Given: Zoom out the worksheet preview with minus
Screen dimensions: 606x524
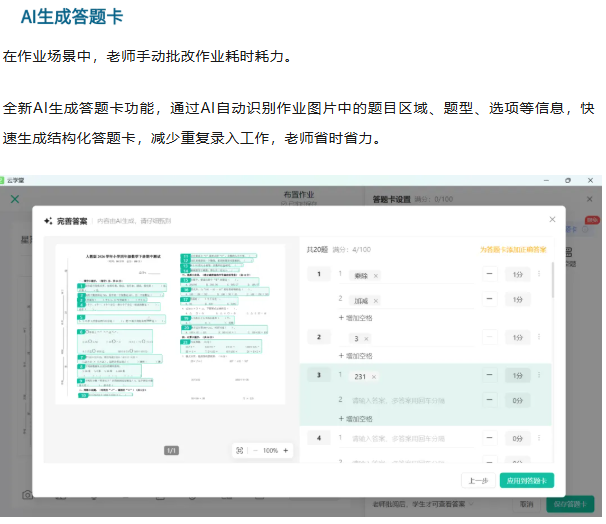Looking at the screenshot, I should pyautogui.click(x=255, y=451).
